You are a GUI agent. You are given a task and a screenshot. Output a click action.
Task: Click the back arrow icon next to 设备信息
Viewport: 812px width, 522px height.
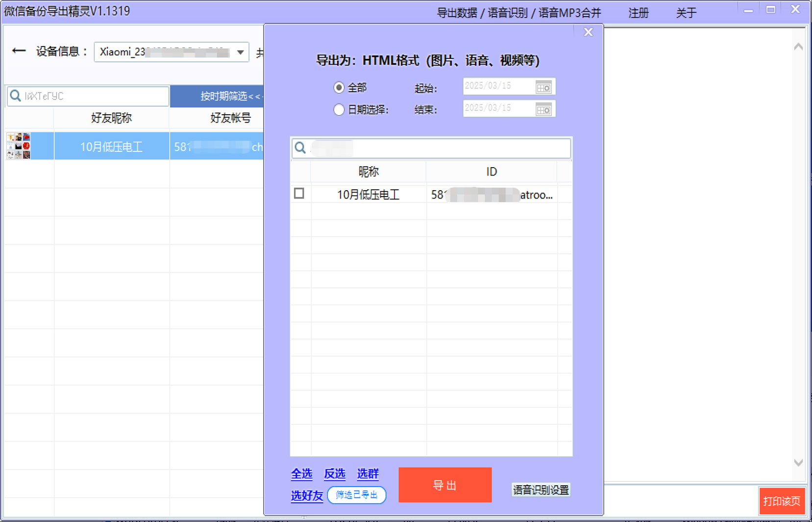point(19,51)
